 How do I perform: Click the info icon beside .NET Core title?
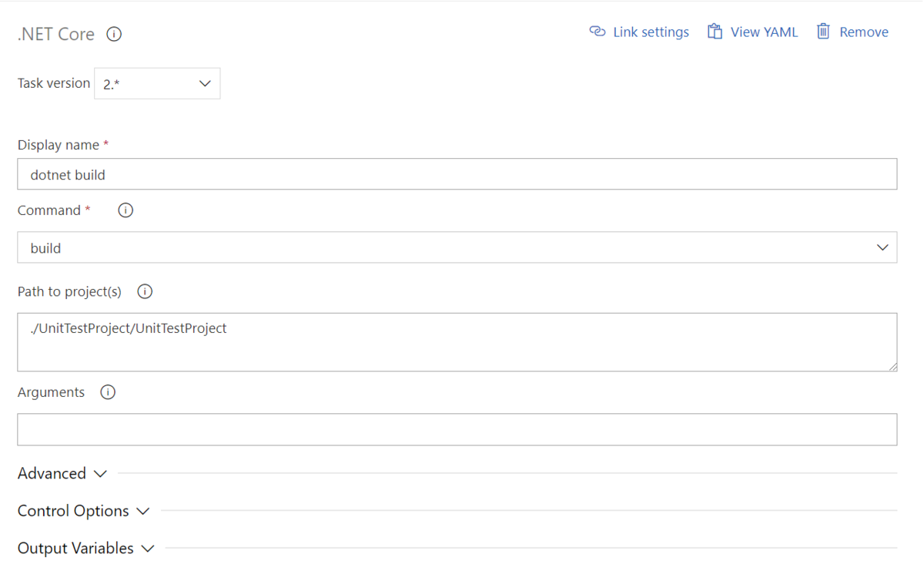coord(114,34)
